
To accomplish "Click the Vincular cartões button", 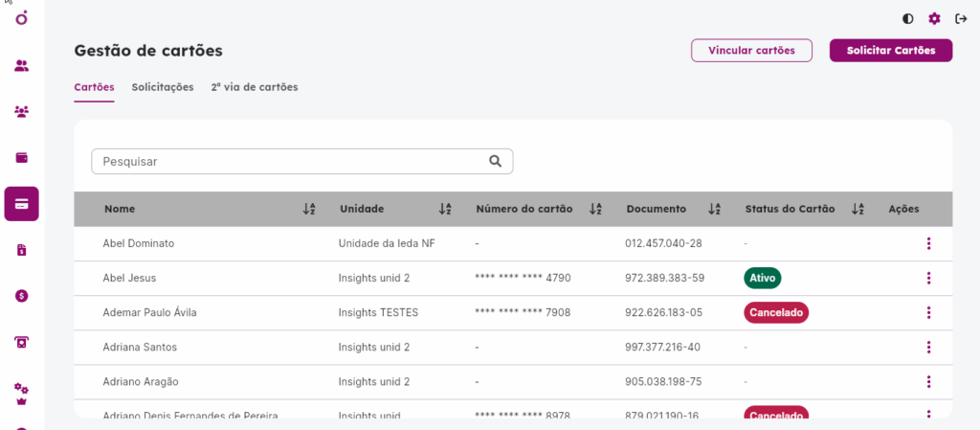I will [x=751, y=51].
